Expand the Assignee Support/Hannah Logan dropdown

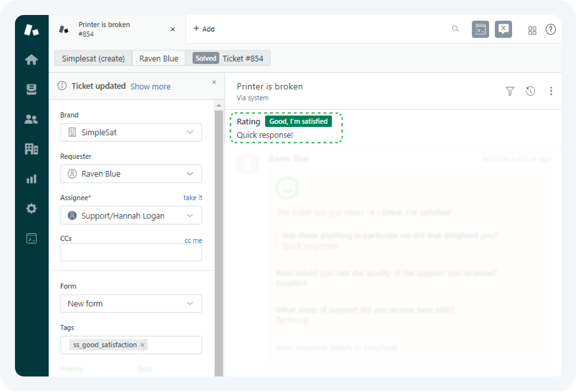coord(131,215)
